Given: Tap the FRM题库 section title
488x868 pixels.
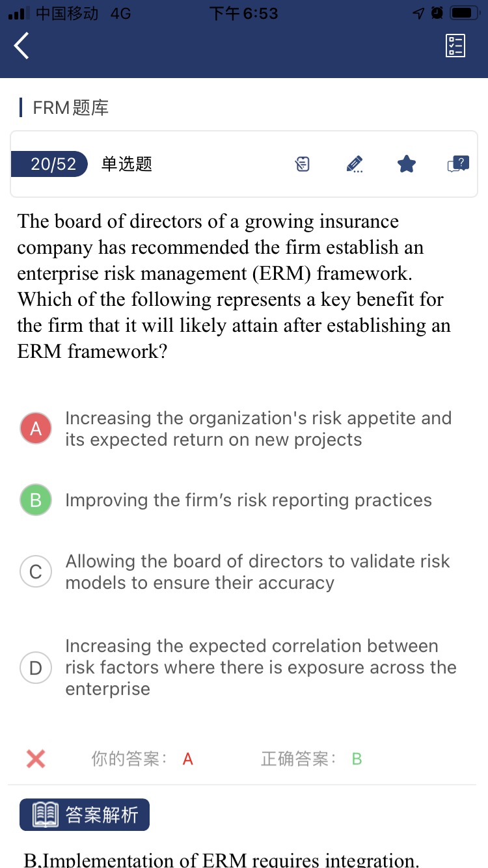Looking at the screenshot, I should click(x=70, y=107).
